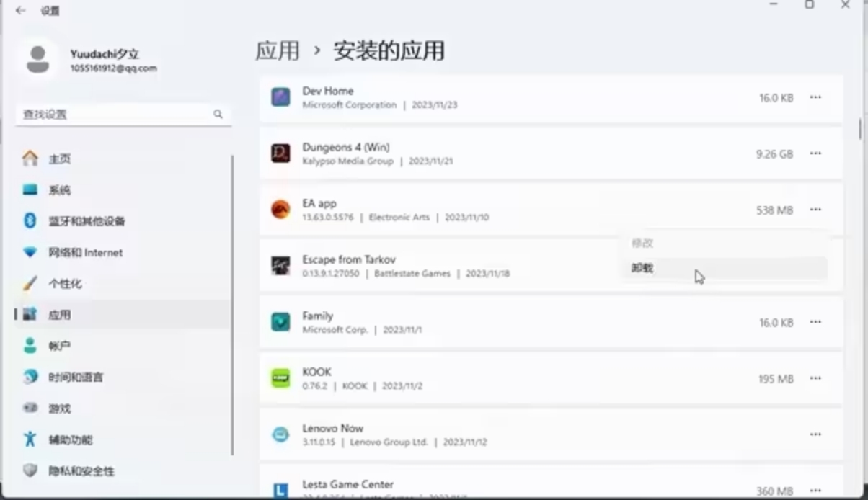868x500 pixels.
Task: Click the magnifier icon in the search box
Action: [218, 114]
